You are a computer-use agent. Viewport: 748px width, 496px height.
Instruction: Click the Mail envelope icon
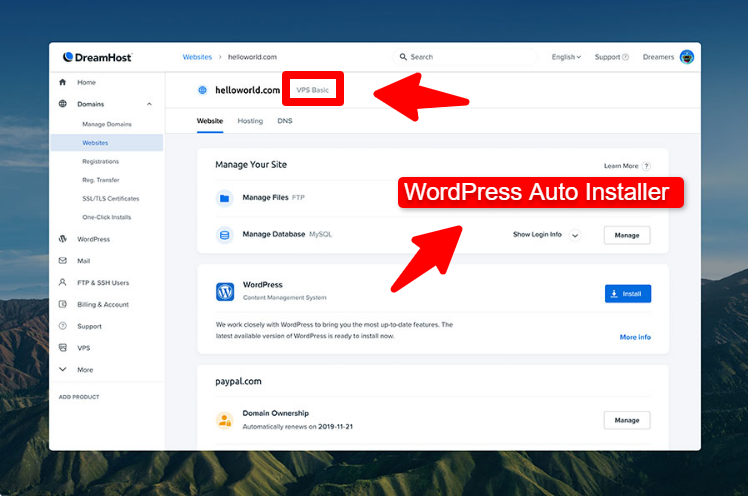point(62,260)
